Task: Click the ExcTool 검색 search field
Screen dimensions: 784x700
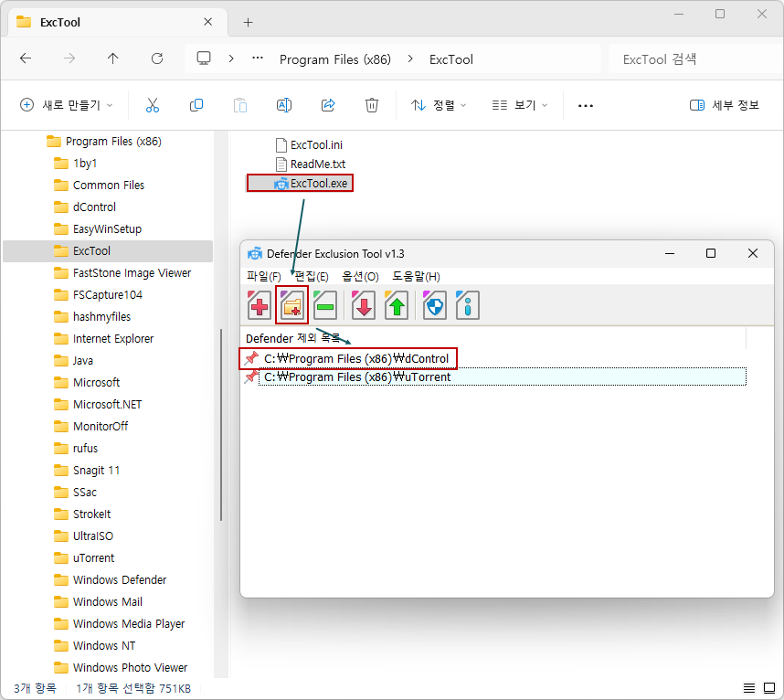Action: point(695,59)
